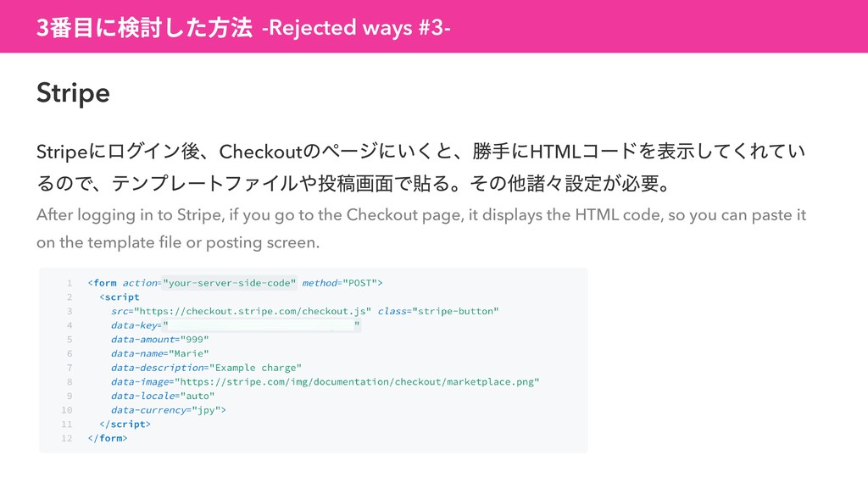Click the line "on the template file or posting screen."
The width and height of the screenshot is (868, 488).
[x=178, y=242]
